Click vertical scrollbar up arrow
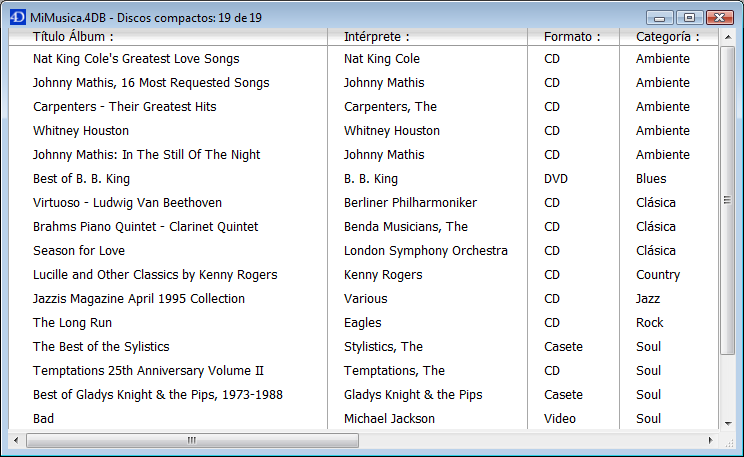 (x=727, y=36)
